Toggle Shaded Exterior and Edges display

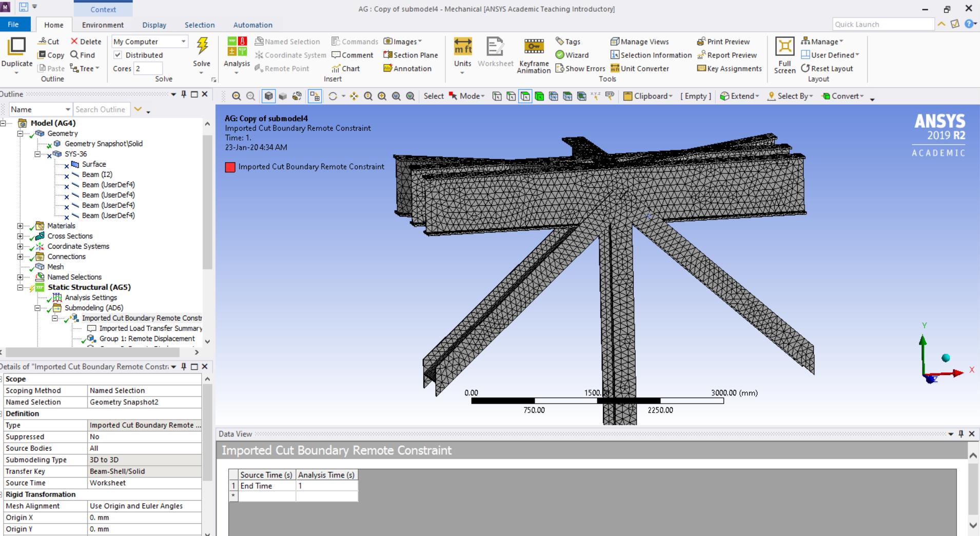(x=268, y=96)
